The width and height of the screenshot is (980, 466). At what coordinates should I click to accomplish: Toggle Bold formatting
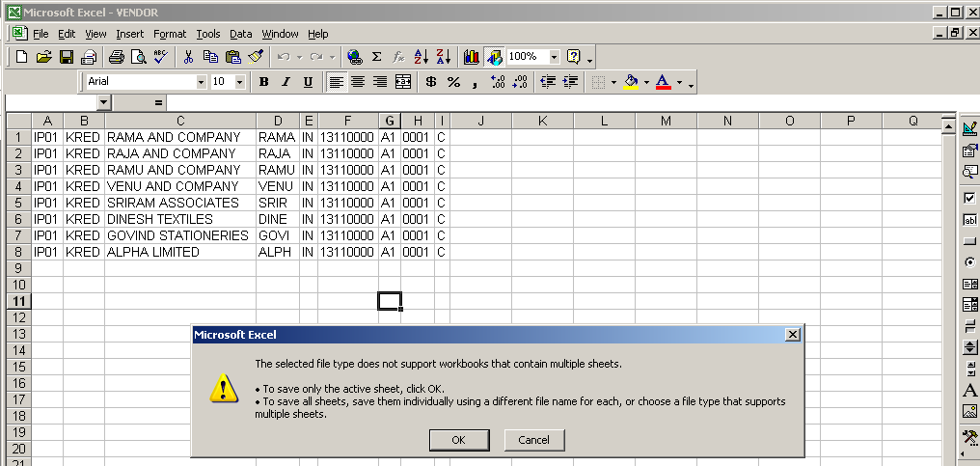click(x=263, y=82)
